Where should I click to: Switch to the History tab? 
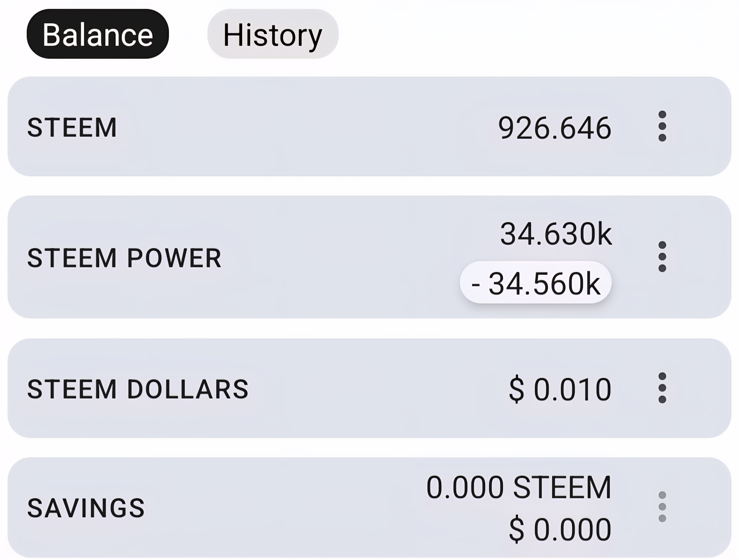click(273, 34)
